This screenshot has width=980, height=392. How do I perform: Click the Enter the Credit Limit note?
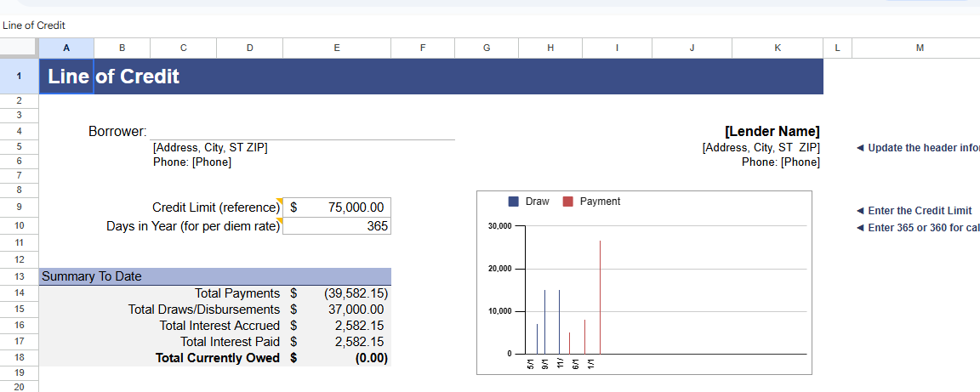(x=914, y=211)
